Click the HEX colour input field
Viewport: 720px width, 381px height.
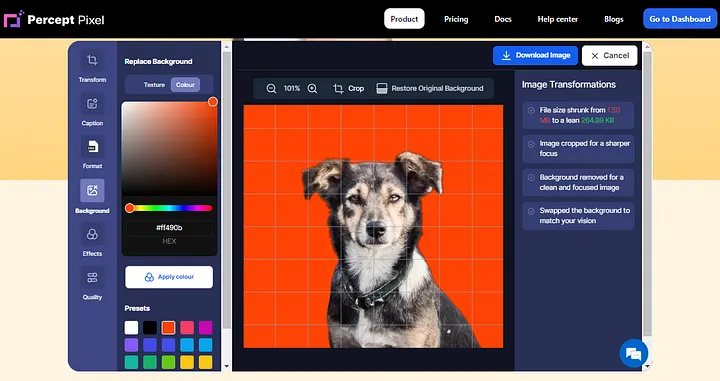[169, 228]
